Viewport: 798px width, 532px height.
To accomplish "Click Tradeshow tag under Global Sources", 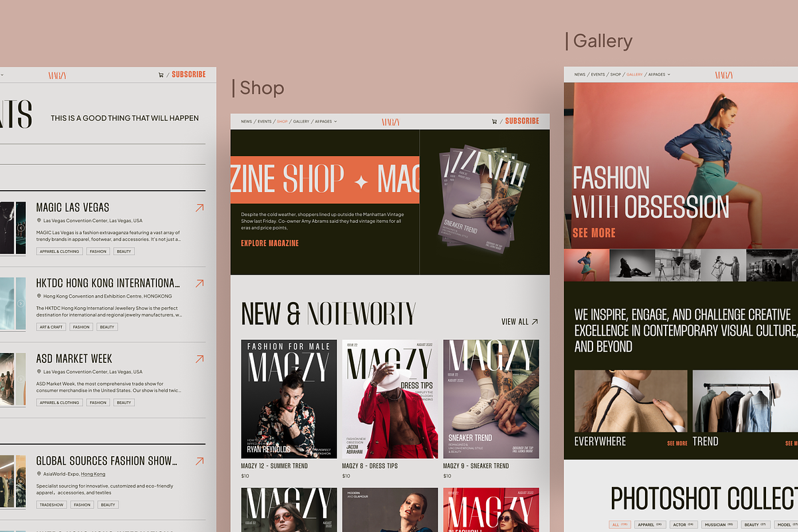I will pos(51,505).
